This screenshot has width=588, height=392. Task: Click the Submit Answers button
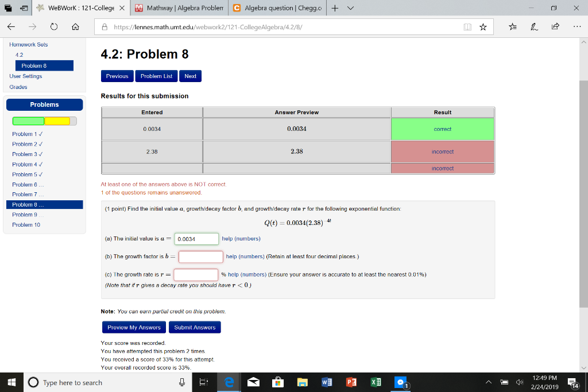click(195, 327)
